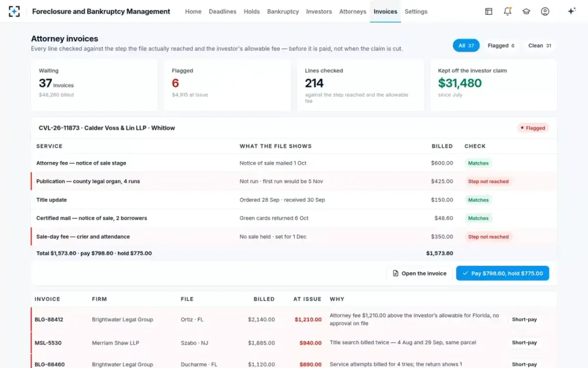Select Sale-day fee — crier and attendance
The width and height of the screenshot is (588, 368).
click(x=83, y=237)
